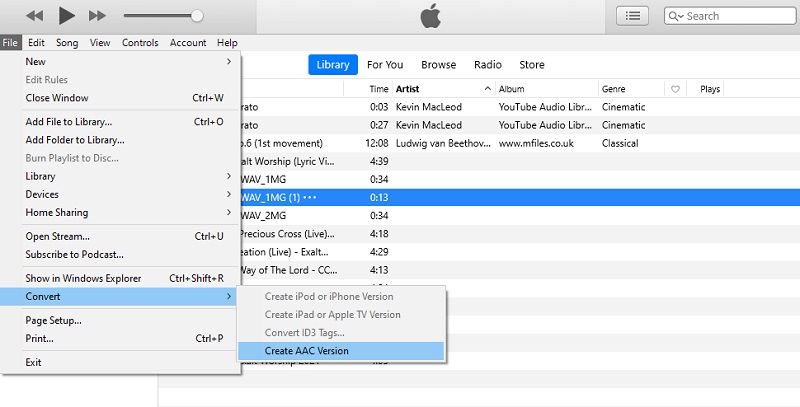
Task: Select the Way of The Lord track
Action: click(x=520, y=270)
